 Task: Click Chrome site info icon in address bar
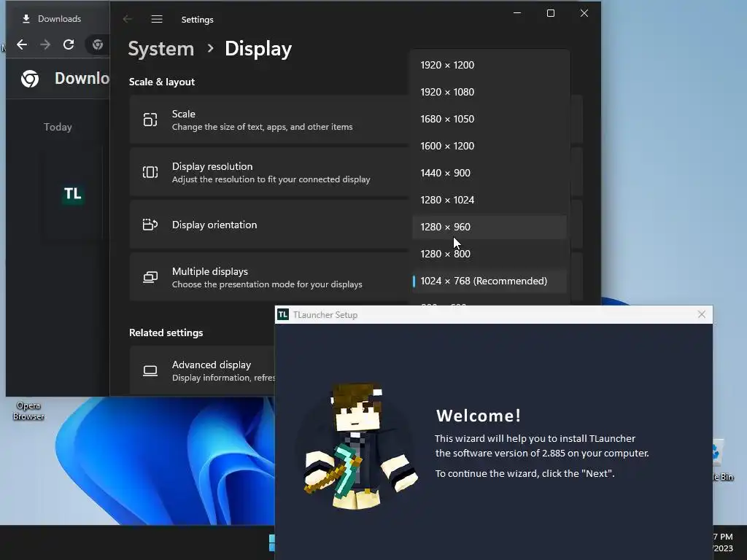point(98,44)
